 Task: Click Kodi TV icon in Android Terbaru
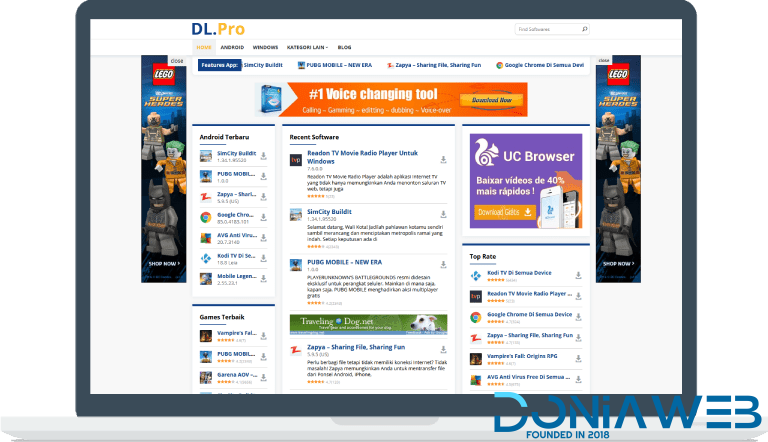point(206,259)
